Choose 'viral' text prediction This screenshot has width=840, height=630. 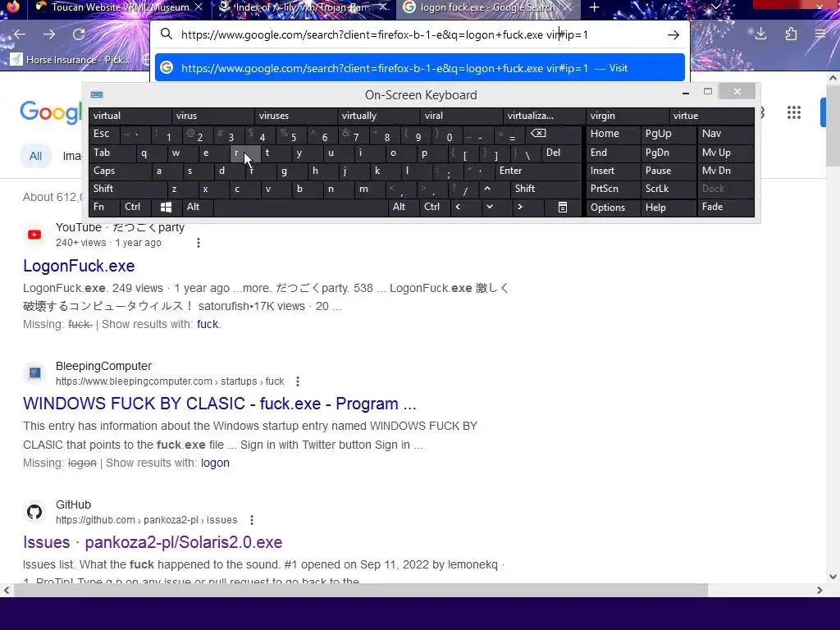point(461,116)
